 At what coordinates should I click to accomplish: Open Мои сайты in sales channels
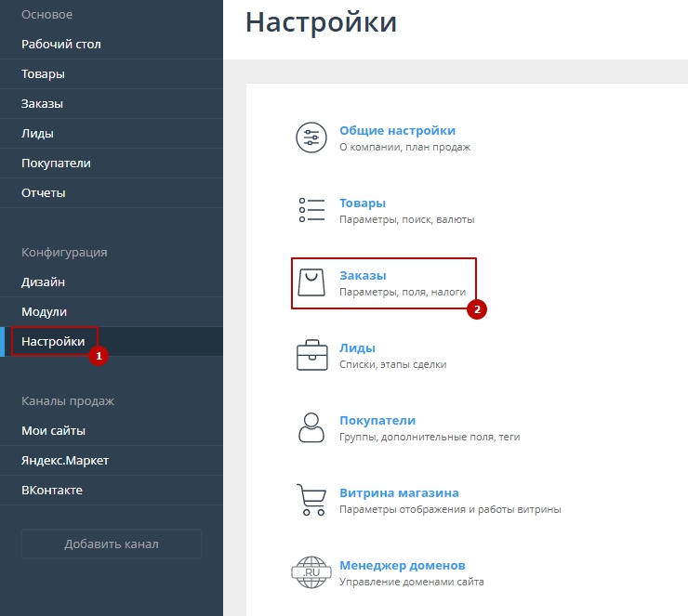coord(53,431)
